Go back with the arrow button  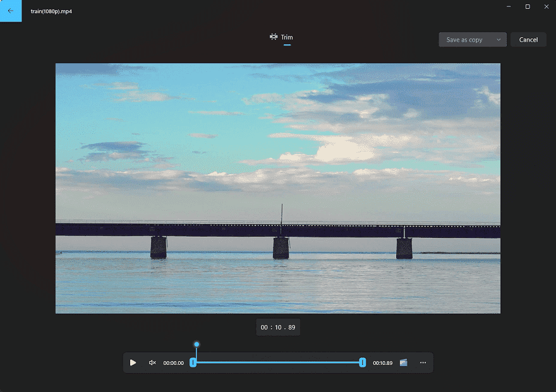click(x=11, y=11)
